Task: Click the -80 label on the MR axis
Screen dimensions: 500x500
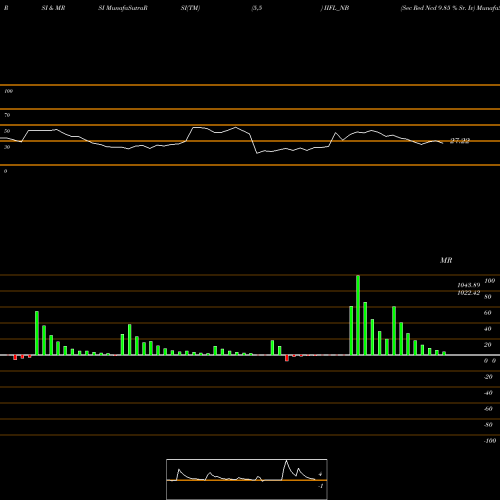Action: click(488, 425)
